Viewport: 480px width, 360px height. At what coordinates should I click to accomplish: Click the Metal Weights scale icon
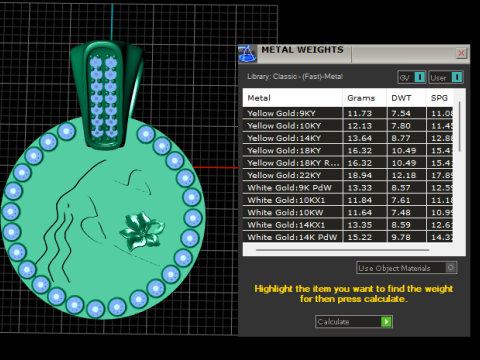[x=247, y=54]
